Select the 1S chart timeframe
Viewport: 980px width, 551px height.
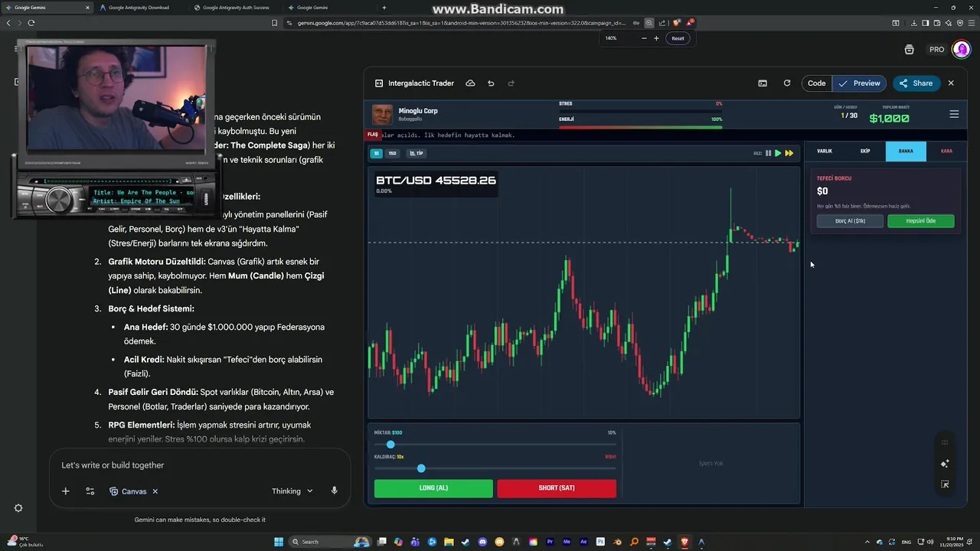(x=376, y=153)
